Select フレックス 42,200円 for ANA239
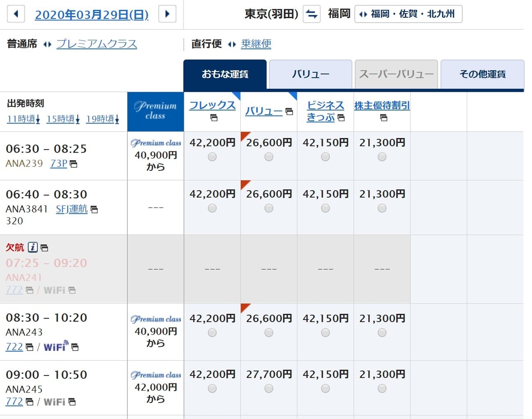 (x=212, y=157)
